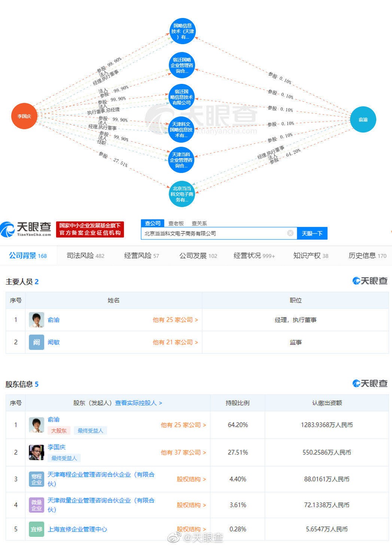Screen dimensions: 392x547
Task: Click the 俞渝 blue node in graph
Action: coord(363,119)
